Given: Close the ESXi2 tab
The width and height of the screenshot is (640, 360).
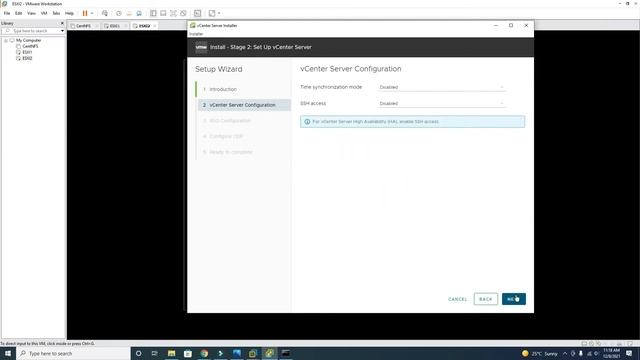Looking at the screenshot, I should [x=155, y=26].
